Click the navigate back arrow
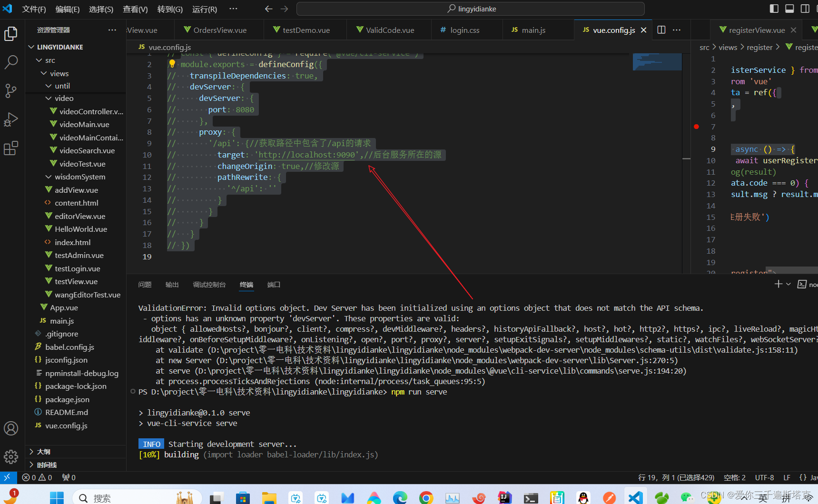 point(268,8)
